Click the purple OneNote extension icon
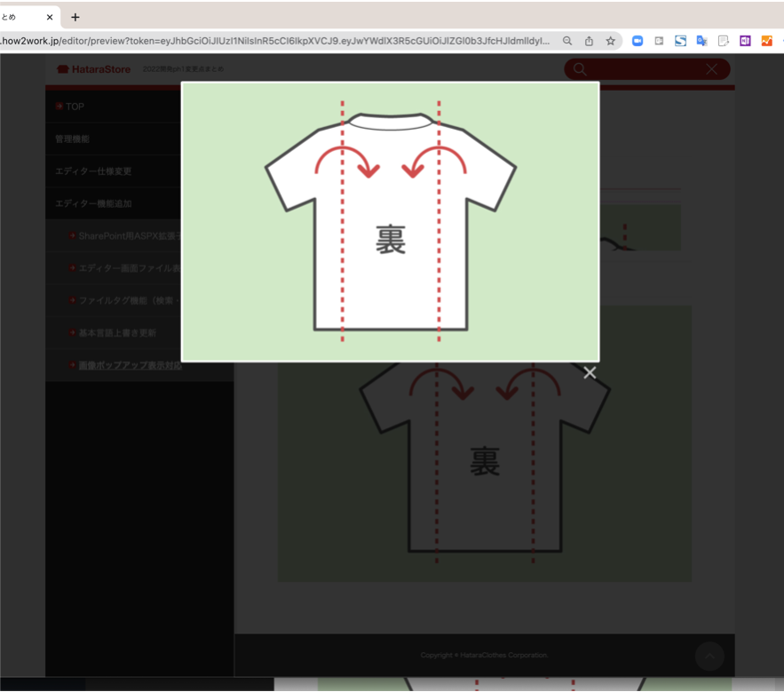This screenshot has width=784, height=692. (x=745, y=41)
